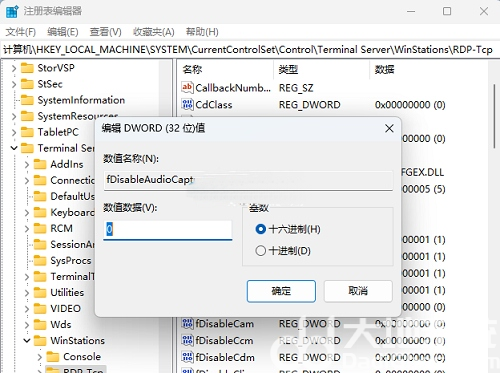The image size is (500, 373).
Task: Close the 编辑 DWORD dialog
Action: 389,128
